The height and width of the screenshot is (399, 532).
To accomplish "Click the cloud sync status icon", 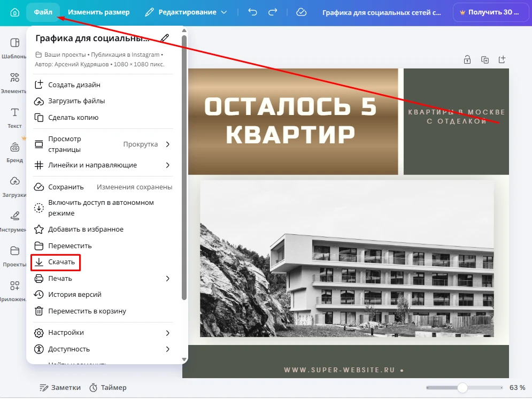I will click(x=301, y=12).
